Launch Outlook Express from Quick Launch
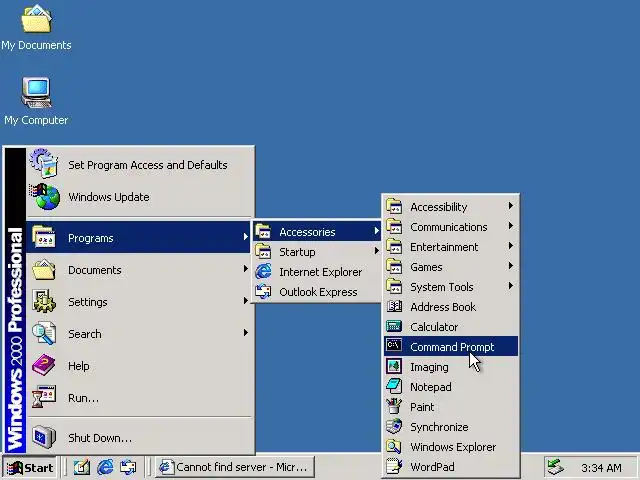640x480 pixels. (128, 467)
